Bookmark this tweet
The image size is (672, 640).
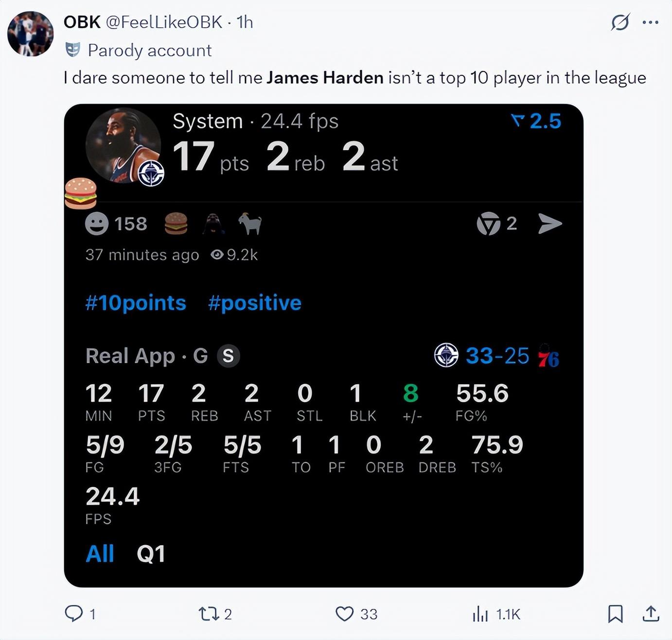(x=615, y=614)
